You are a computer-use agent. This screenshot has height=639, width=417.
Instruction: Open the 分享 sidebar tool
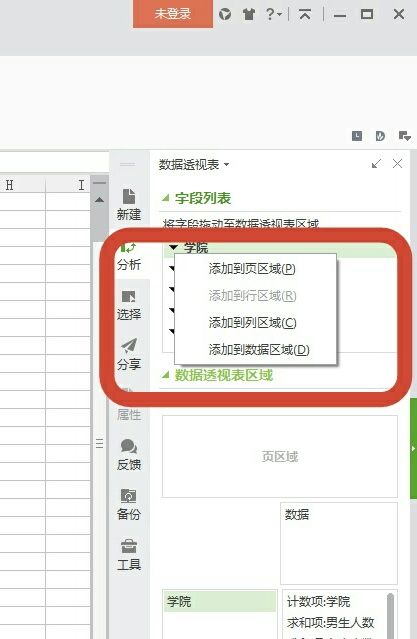[x=129, y=355]
